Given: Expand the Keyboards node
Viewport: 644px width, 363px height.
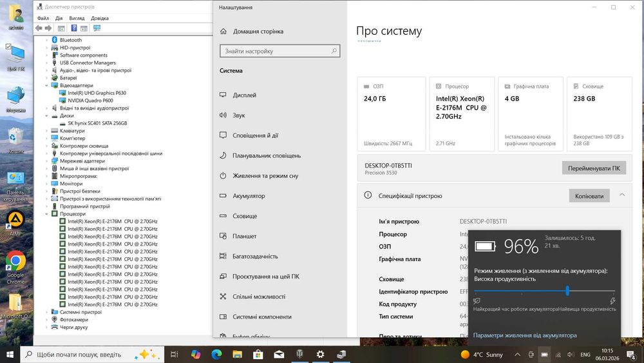Looking at the screenshot, I should tap(46, 131).
